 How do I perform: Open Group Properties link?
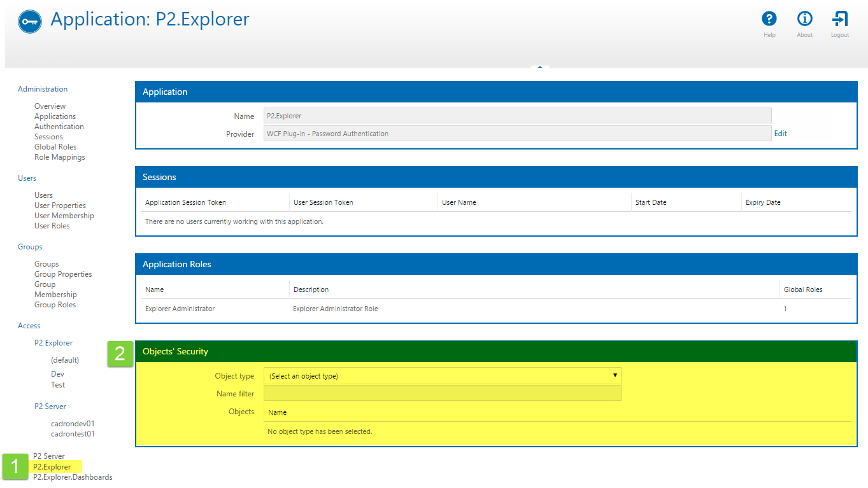pos(63,274)
